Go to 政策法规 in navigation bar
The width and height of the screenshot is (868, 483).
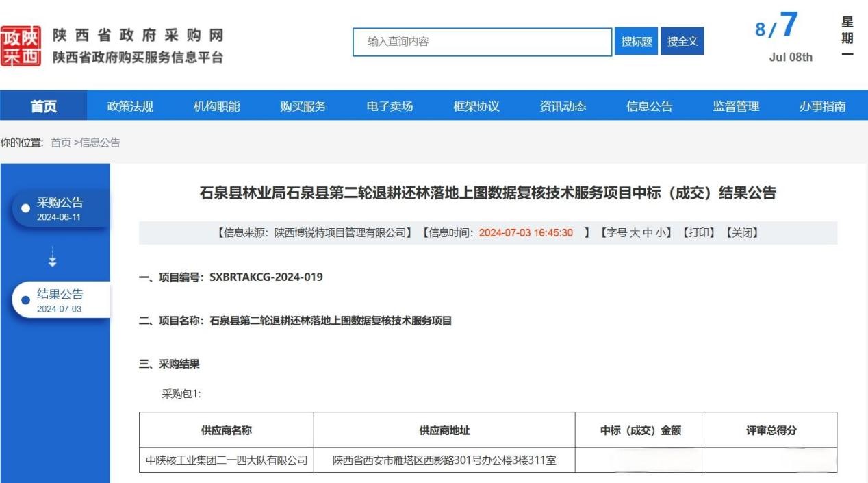coord(130,106)
